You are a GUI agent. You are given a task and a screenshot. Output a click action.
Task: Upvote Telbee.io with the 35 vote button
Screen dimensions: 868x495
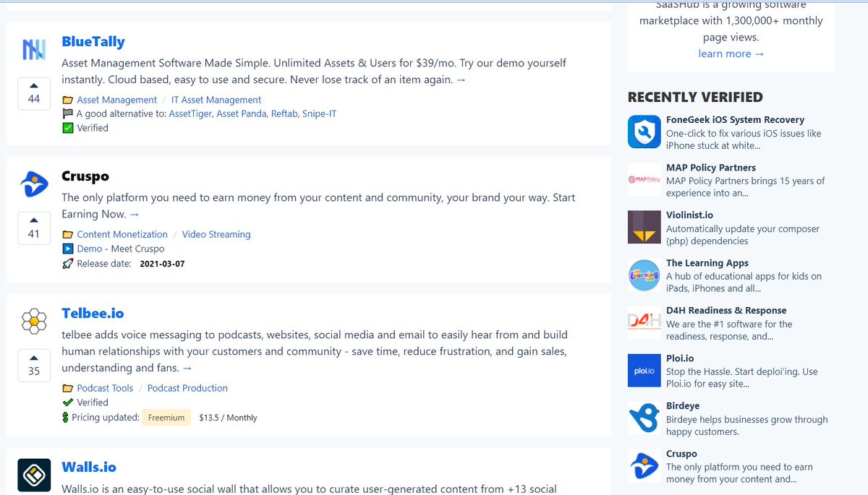tap(34, 366)
